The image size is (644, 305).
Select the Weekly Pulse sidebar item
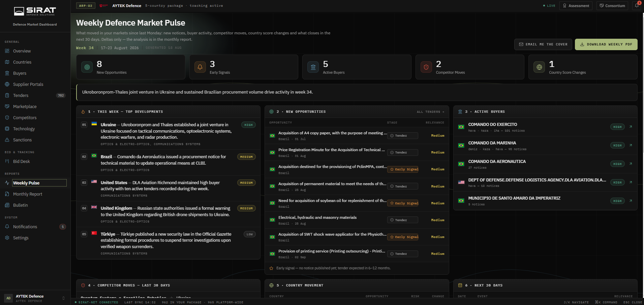point(35,183)
